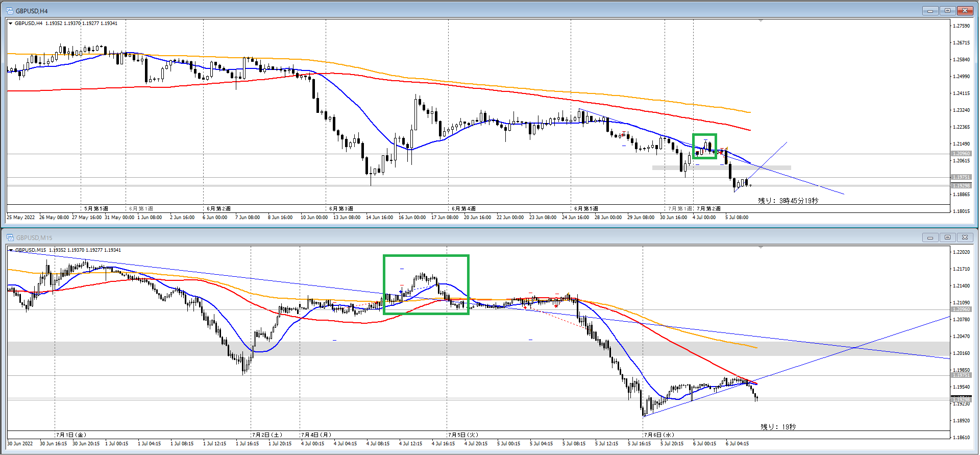The width and height of the screenshot is (980, 455).
Task: Click the GBPUSD,H4 window title text
Action: tap(32, 11)
